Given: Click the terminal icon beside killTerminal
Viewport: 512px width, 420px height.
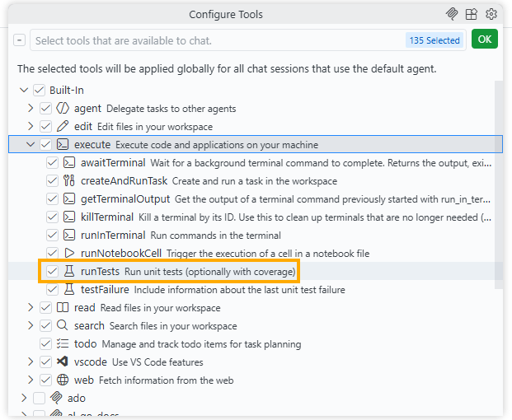Looking at the screenshot, I should [69, 217].
